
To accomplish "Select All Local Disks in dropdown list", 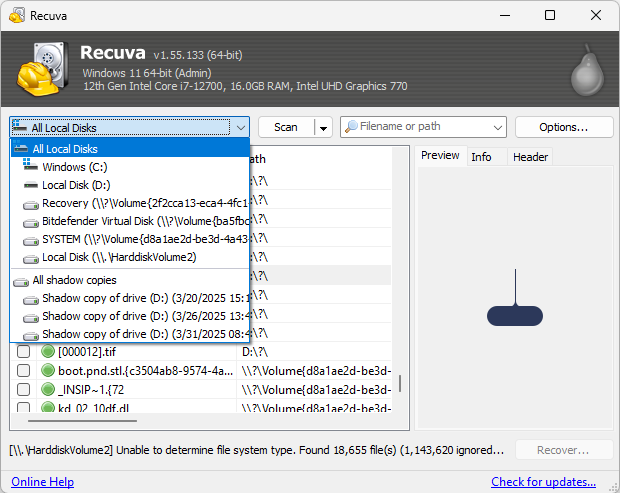I will (x=130, y=149).
